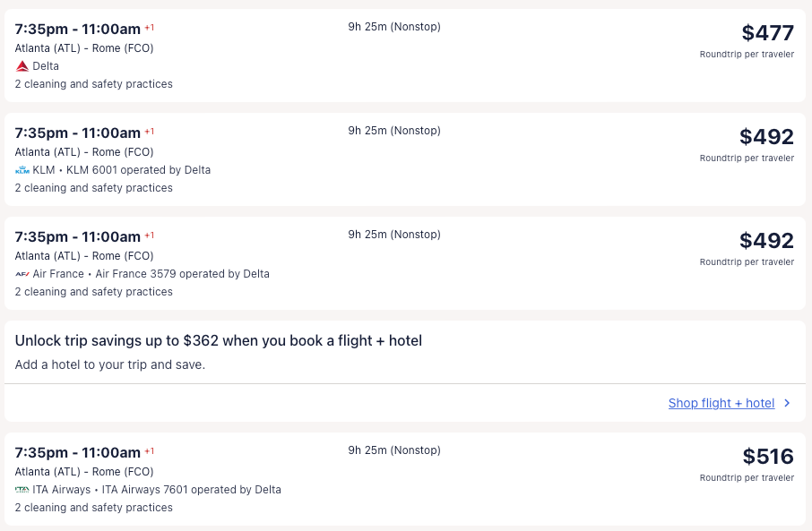Choose the $492 KLM flight price
This screenshot has width=812, height=531.
tap(766, 137)
